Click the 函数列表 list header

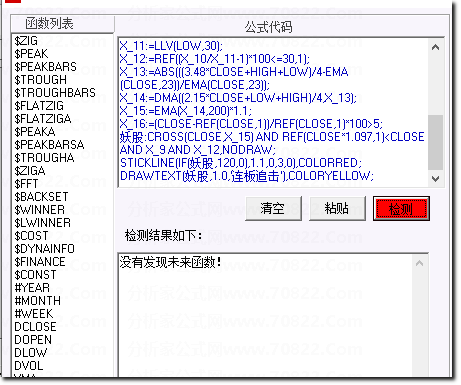(x=62, y=24)
